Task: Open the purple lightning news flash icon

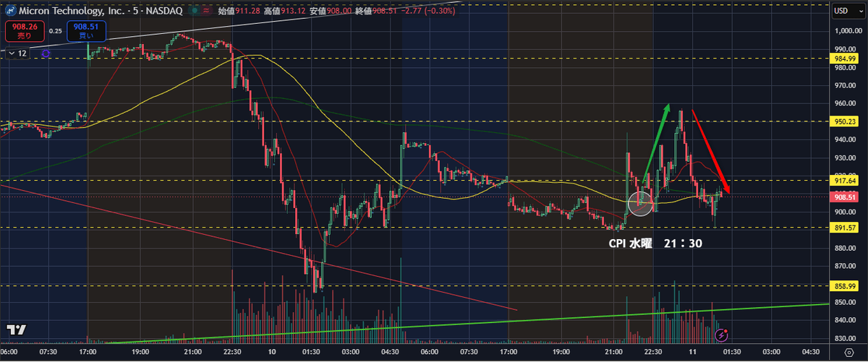Action: coord(721,335)
